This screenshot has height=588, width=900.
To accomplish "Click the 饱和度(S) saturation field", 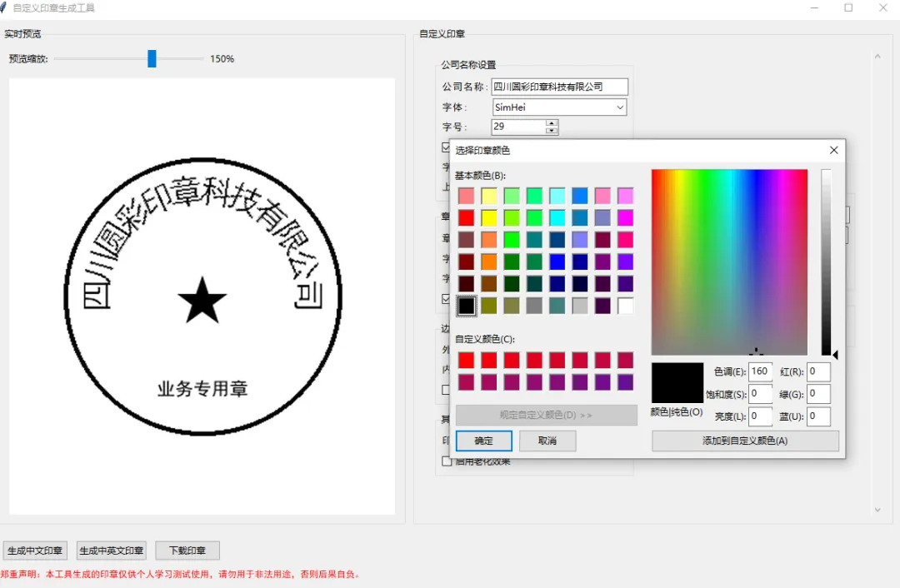I will click(760, 394).
